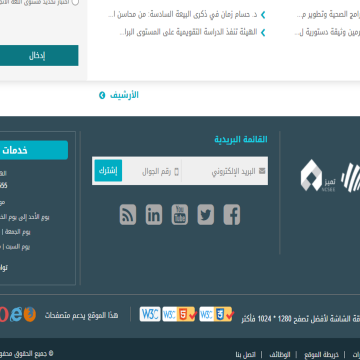Open news: د. حسام زمان في ذكرى البيعة
Image resolution: width=360 pixels, height=360 pixels.
(183, 15)
